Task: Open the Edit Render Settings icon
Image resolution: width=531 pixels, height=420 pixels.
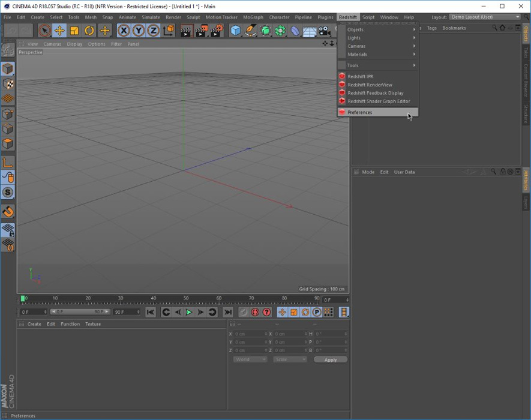Action: click(x=217, y=31)
